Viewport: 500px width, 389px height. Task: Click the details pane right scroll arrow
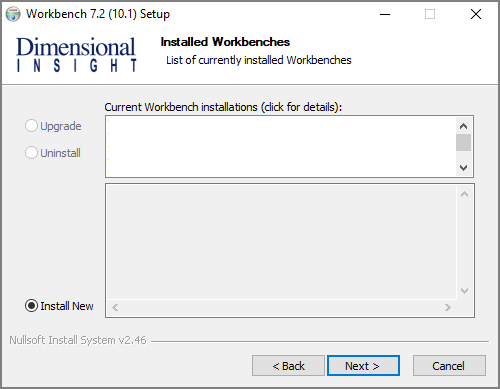[448, 307]
